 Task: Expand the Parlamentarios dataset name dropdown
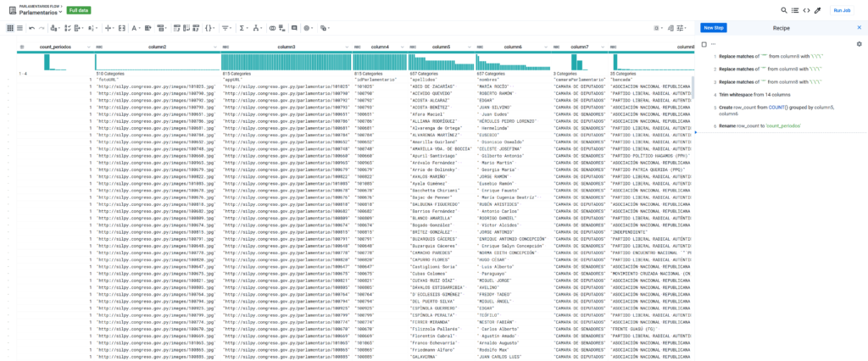coord(61,13)
